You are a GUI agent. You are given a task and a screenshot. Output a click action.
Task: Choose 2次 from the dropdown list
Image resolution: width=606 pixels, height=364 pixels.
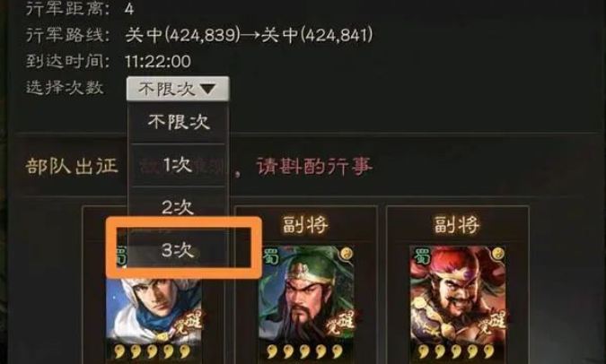pyautogui.click(x=178, y=207)
